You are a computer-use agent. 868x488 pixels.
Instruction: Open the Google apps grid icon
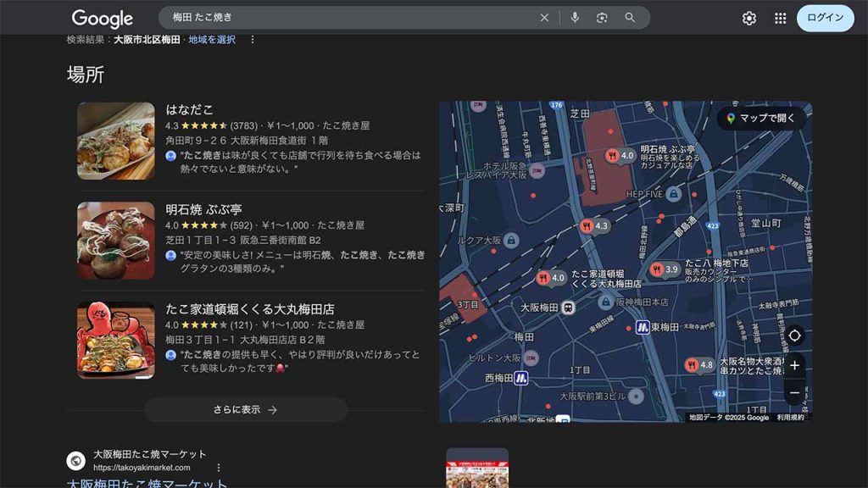point(780,19)
